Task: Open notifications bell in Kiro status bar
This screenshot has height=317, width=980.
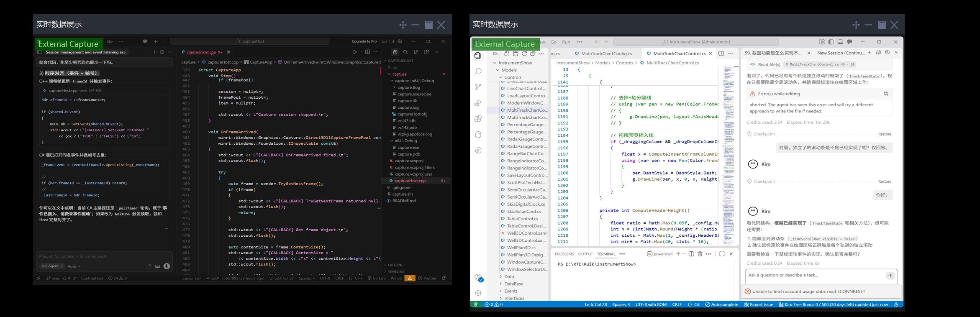Action: (896, 304)
